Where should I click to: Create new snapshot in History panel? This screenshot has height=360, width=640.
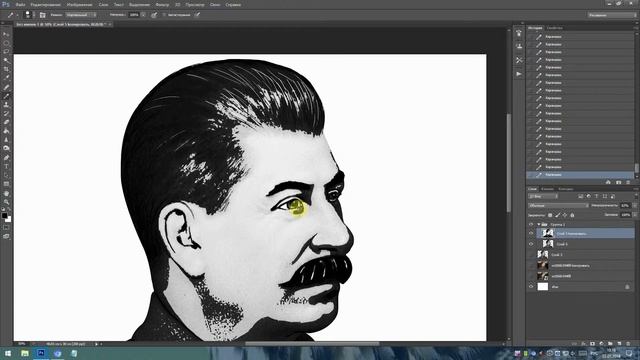tap(618, 182)
